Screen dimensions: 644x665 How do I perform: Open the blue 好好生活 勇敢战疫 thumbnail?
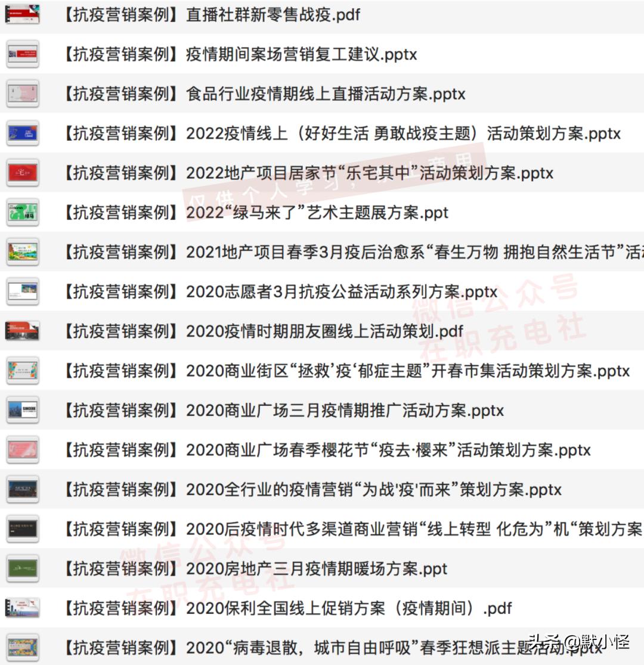click(x=22, y=133)
